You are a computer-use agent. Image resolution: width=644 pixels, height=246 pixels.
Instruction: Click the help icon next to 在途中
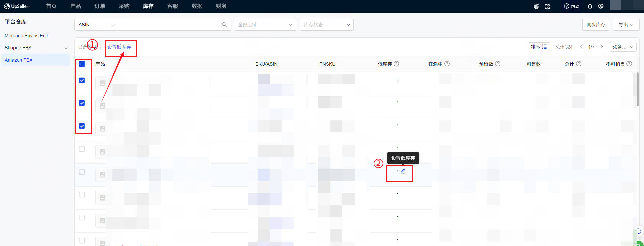447,64
